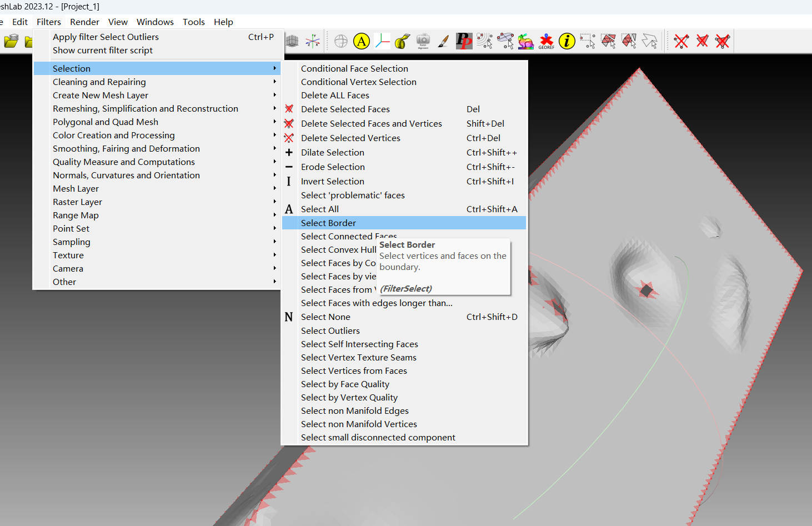Select the PickPoints PP tool icon
The height and width of the screenshot is (526, 812).
(x=464, y=41)
